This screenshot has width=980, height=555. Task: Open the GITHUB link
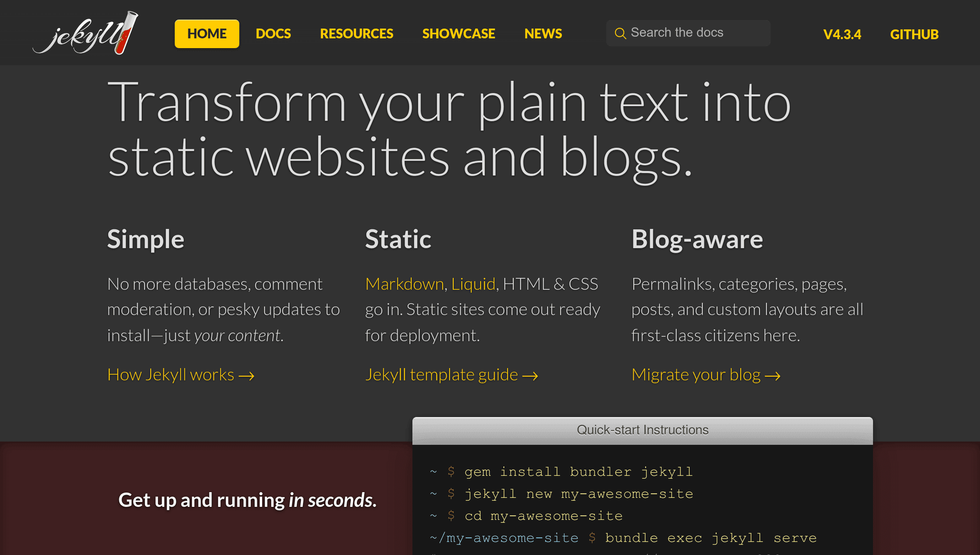[914, 35]
